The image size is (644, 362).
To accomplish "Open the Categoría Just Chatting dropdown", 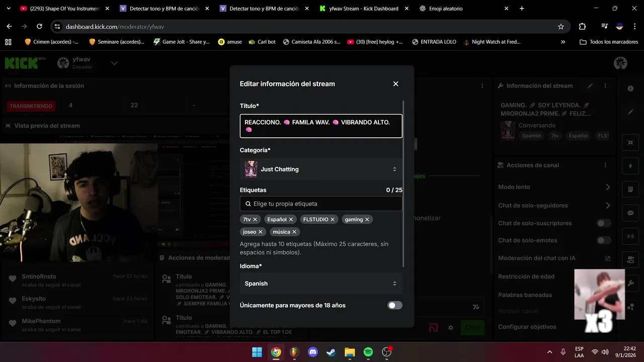I will (321, 169).
